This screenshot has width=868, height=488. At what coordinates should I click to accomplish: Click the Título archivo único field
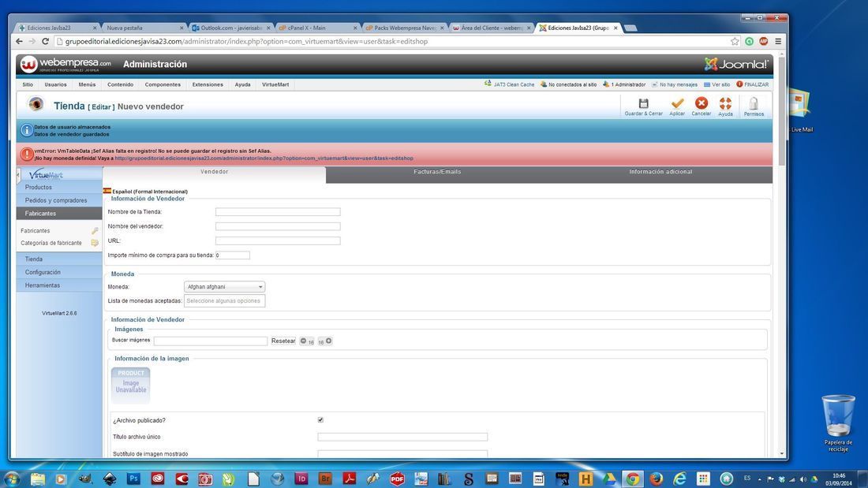[402, 437]
